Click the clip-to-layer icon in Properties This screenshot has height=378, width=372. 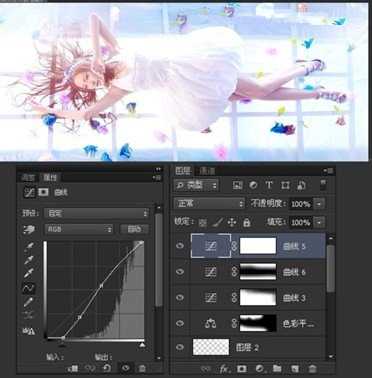pos(73,368)
